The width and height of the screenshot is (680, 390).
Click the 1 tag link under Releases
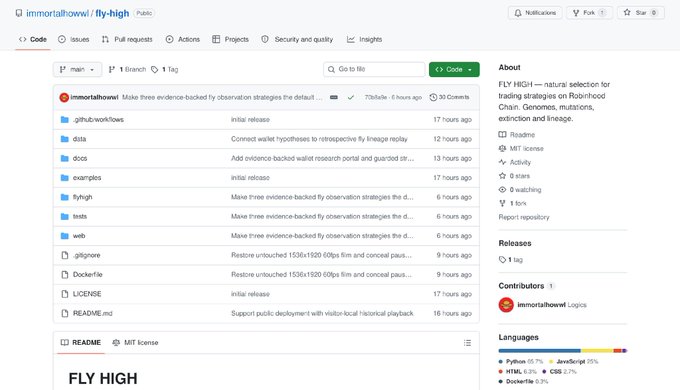click(x=511, y=260)
